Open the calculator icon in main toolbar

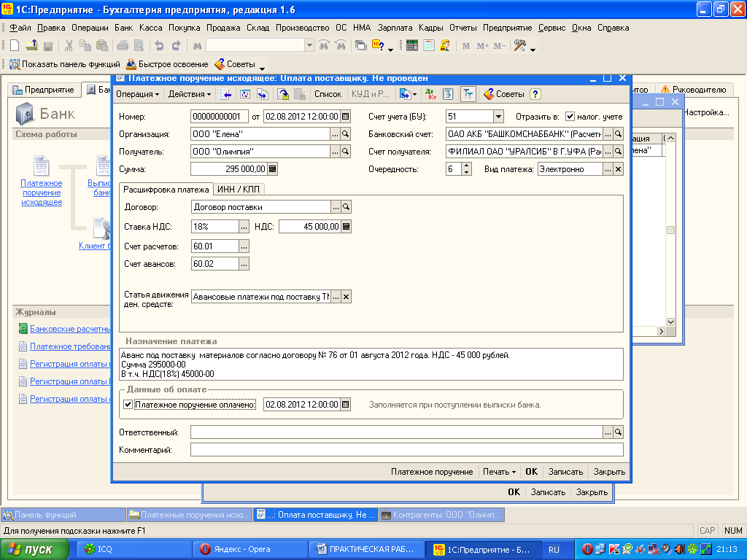click(412, 46)
